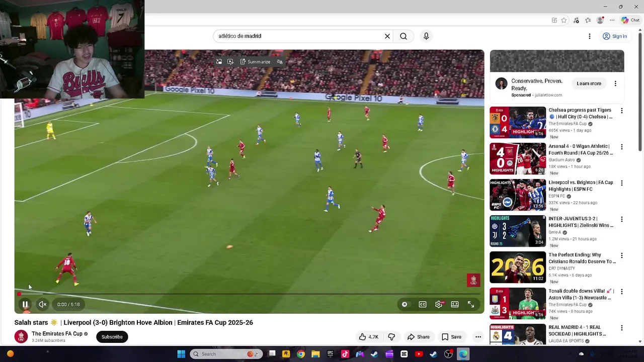Click the video play overlay icon next to Summarize

pyautogui.click(x=230, y=62)
